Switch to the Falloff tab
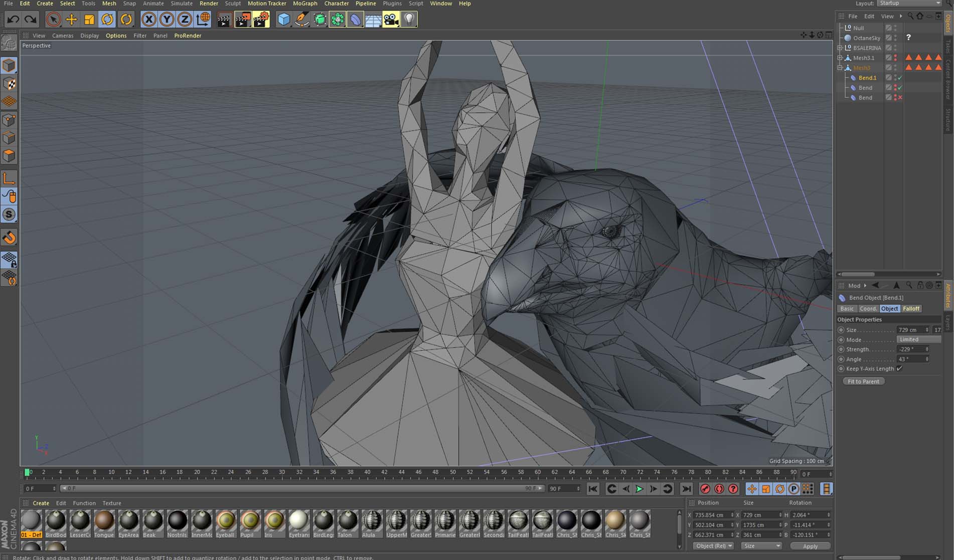 911,309
